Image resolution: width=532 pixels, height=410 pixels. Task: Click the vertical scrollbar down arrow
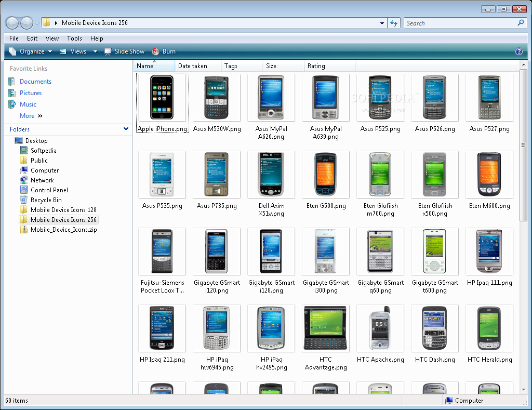pos(524,390)
